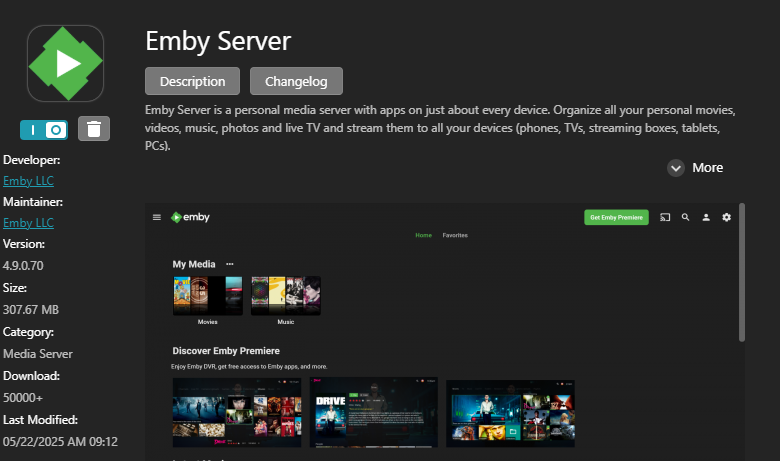Click the third Emby Premiere screenshot thumbnail
780x461 pixels.
510,414
